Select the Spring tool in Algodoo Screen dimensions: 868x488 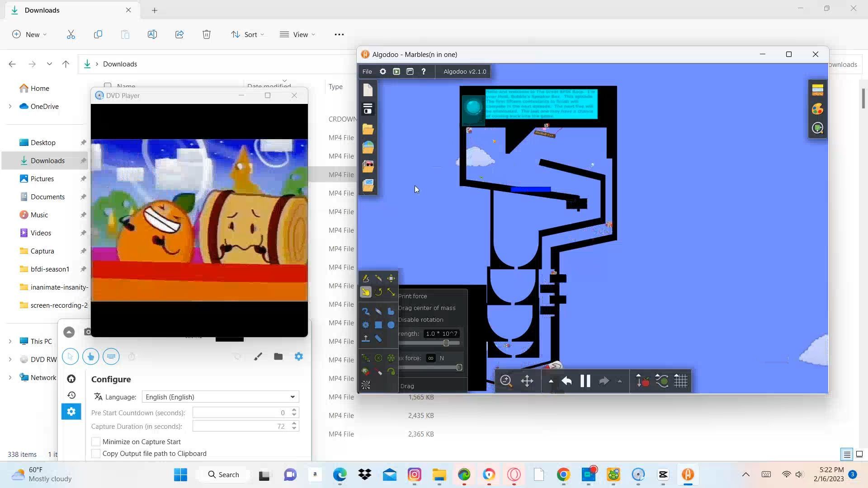click(366, 358)
